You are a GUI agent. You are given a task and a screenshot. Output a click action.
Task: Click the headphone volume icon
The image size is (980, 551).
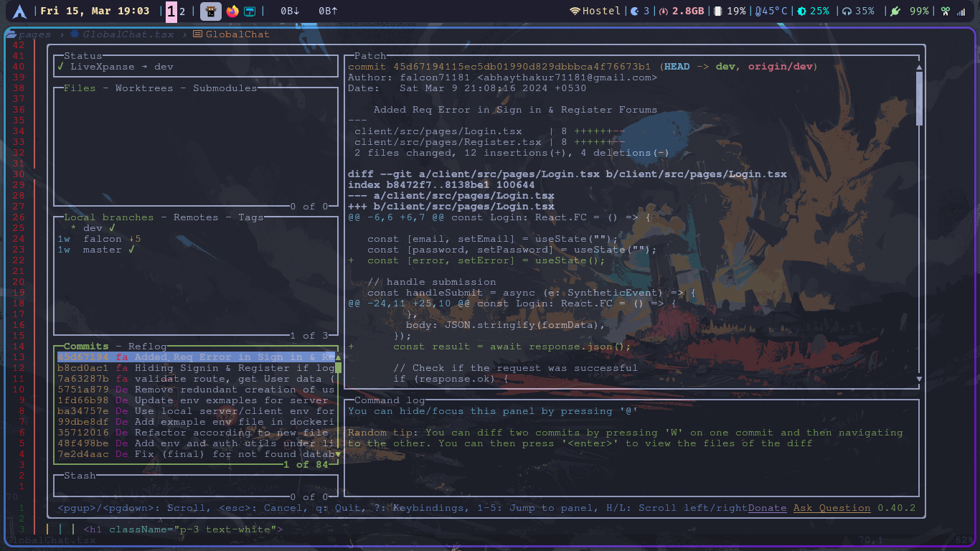click(847, 11)
